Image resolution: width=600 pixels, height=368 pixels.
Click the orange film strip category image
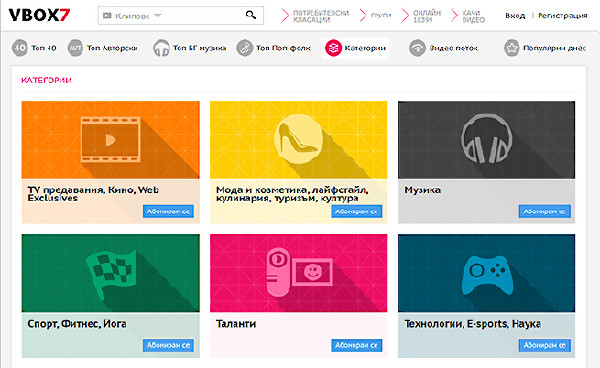[111, 140]
